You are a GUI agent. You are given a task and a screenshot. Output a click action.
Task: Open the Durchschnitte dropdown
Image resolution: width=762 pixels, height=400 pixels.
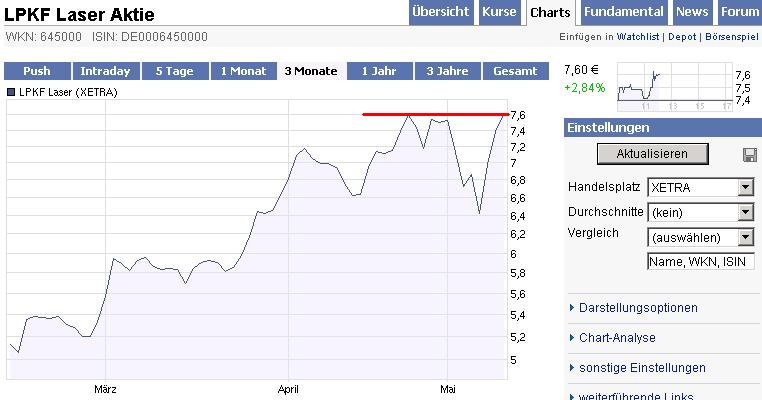click(700, 212)
